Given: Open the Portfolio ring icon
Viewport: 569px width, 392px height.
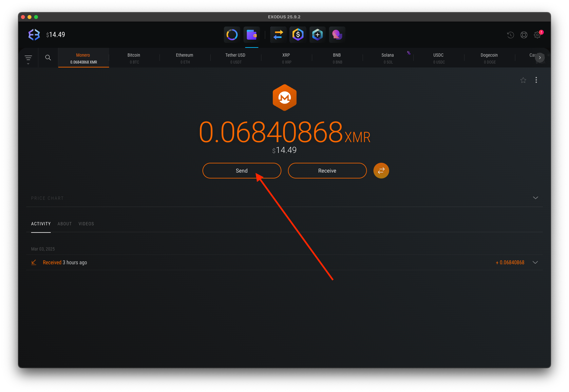Looking at the screenshot, I should coord(232,35).
